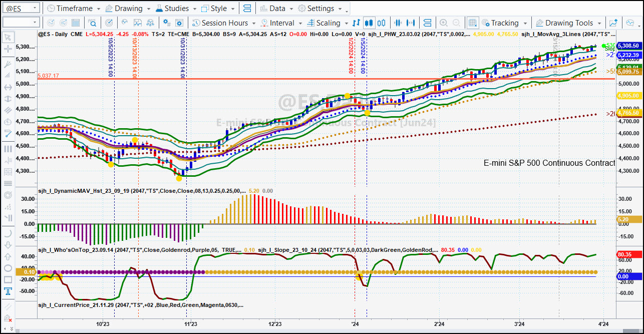Image resolution: width=644 pixels, height=334 pixels.
Task: Select the horizontal double-arrow tool
Action: [x=8, y=87]
